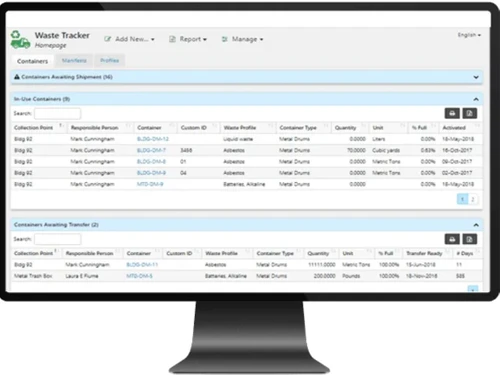Select the 'Laura E Flume' cell
The width and height of the screenshot is (500, 375).
tap(82, 276)
